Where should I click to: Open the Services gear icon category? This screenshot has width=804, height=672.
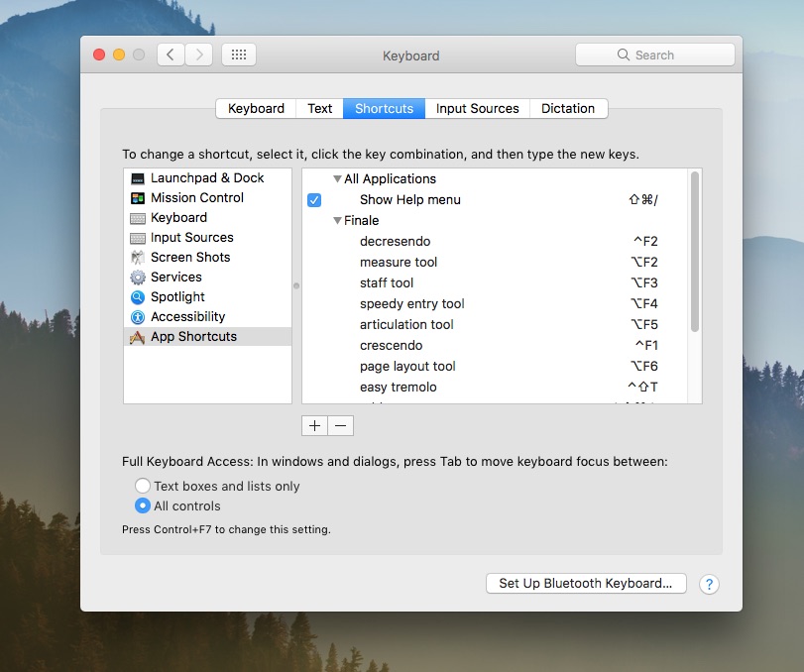[x=138, y=278]
